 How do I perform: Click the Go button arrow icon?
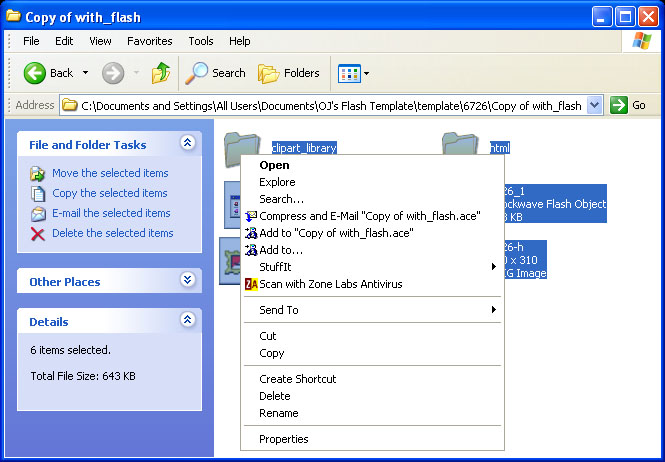click(619, 105)
